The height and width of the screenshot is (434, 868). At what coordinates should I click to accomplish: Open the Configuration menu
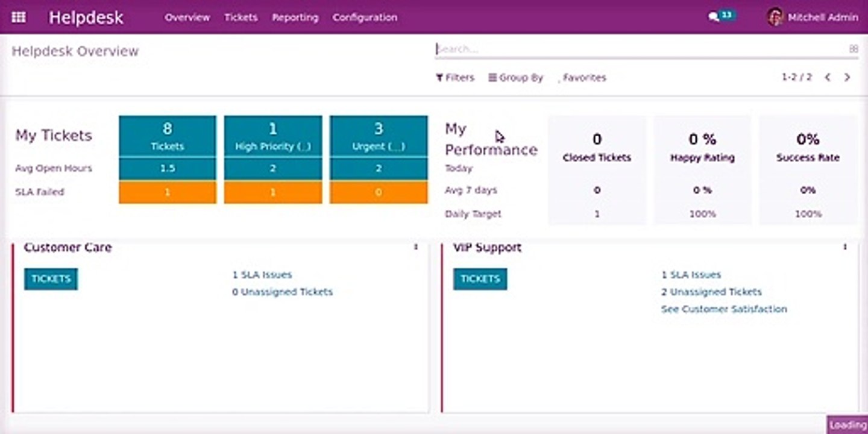click(365, 17)
